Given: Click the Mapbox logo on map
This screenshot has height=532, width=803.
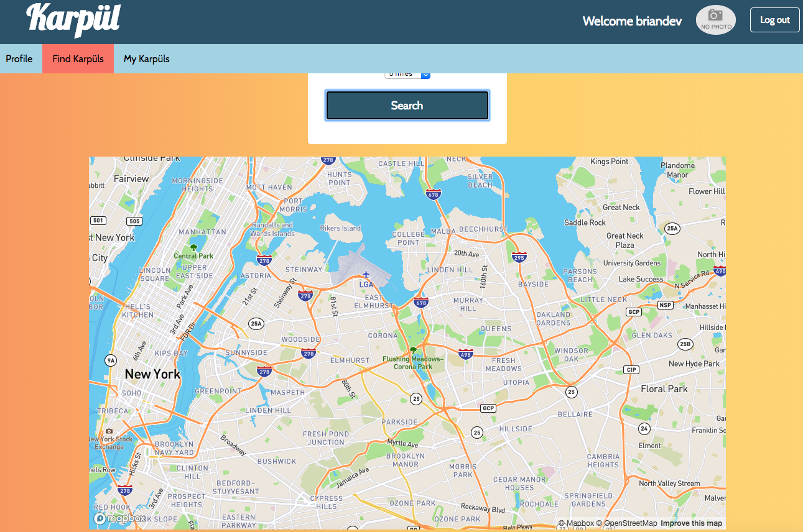Looking at the screenshot, I should (119, 518).
